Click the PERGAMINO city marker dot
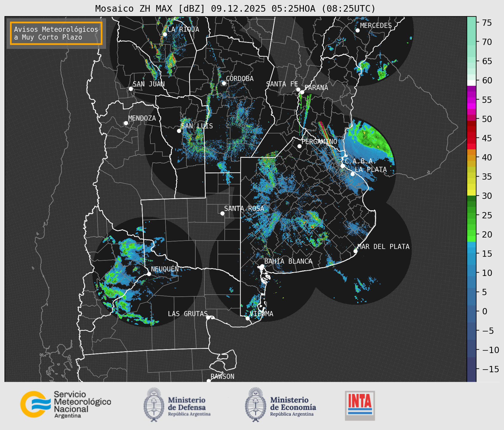 (299, 146)
